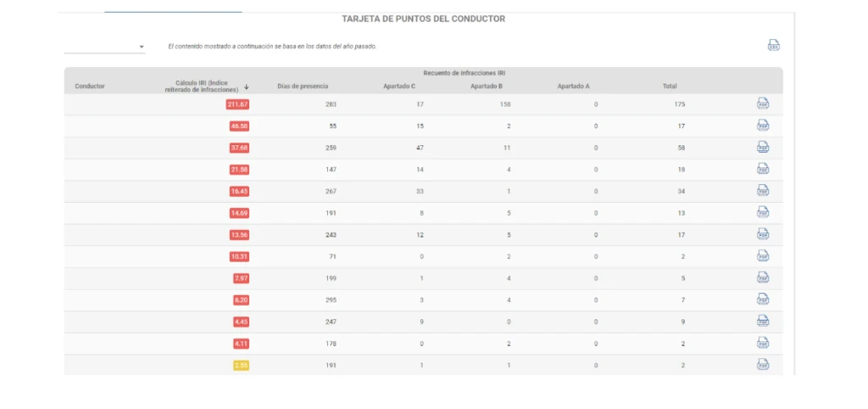Click the red 4.11 IRI badge
Screen dimensions: 868x409
pyautogui.click(x=241, y=344)
